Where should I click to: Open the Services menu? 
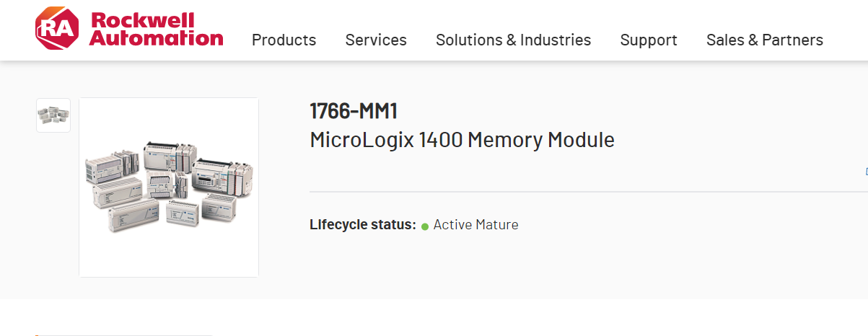pyautogui.click(x=376, y=40)
